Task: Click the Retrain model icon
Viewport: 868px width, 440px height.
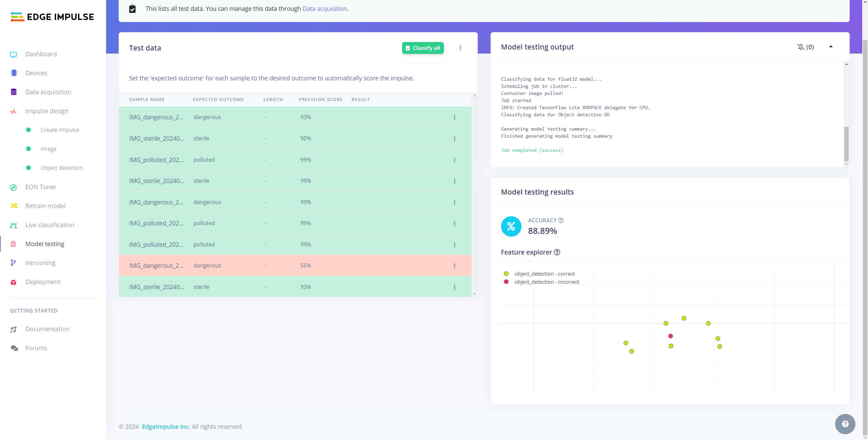Action: click(x=14, y=205)
